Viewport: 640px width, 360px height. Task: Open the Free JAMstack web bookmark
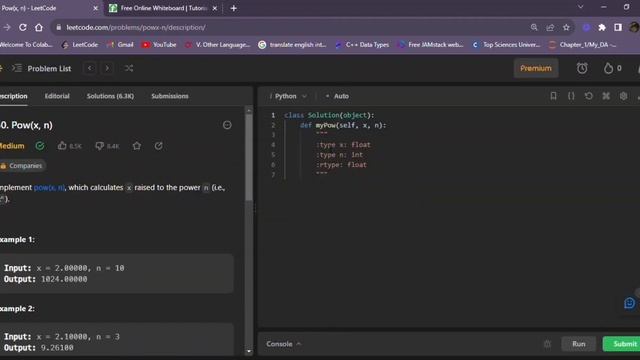tap(431, 44)
